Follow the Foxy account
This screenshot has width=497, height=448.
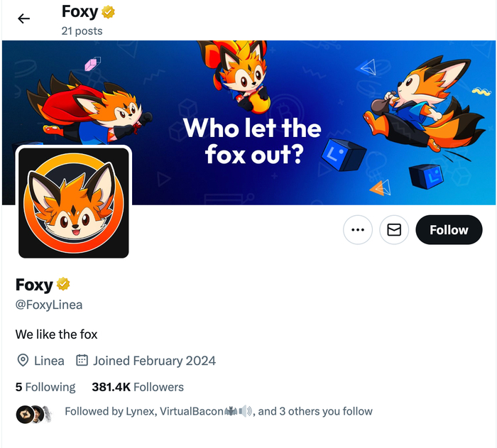click(x=449, y=230)
